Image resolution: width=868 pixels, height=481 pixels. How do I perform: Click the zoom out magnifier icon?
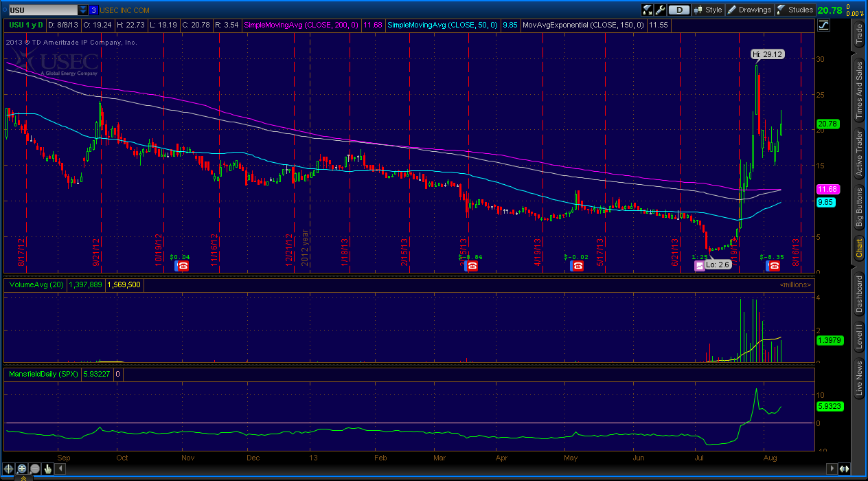[34, 469]
